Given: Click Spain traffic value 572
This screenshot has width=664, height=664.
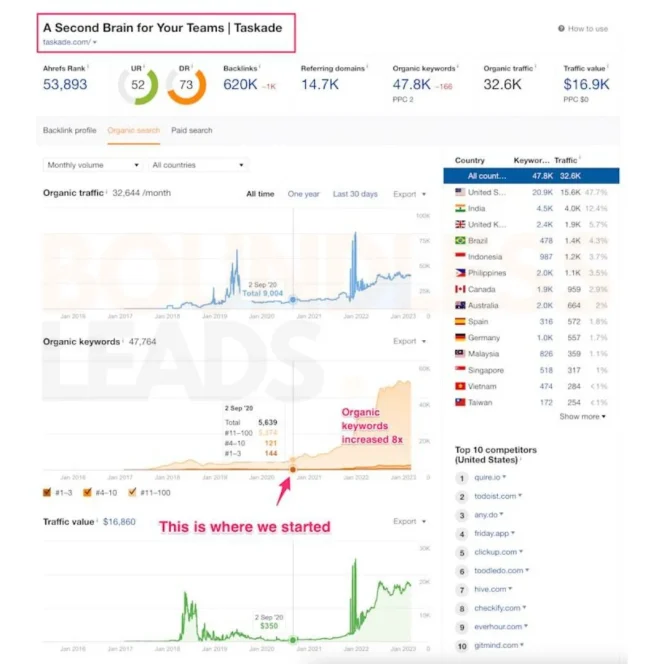Looking at the screenshot, I should 574,321.
